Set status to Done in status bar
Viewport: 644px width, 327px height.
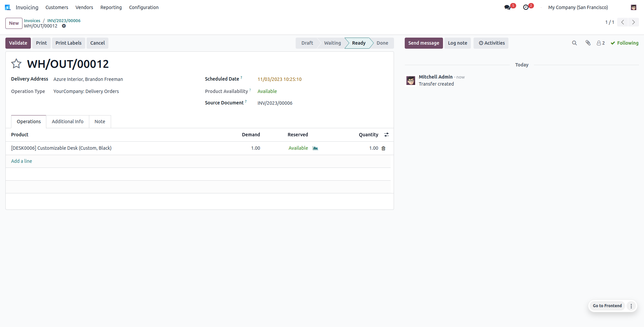[x=382, y=43]
